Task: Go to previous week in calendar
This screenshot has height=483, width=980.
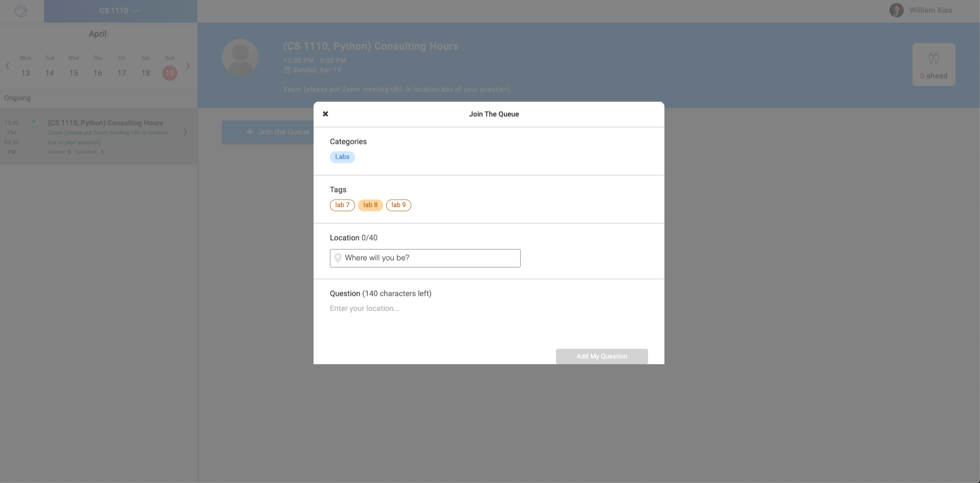Action: click(x=8, y=66)
